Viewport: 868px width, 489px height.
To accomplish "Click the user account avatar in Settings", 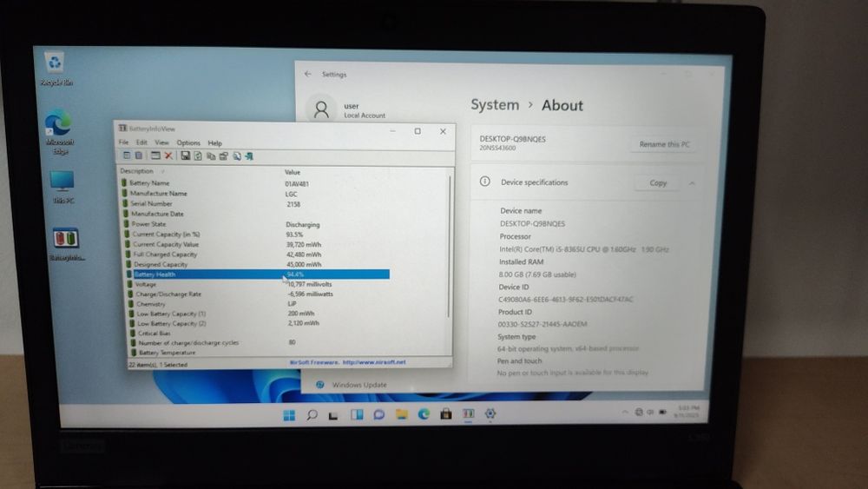I will [x=321, y=109].
